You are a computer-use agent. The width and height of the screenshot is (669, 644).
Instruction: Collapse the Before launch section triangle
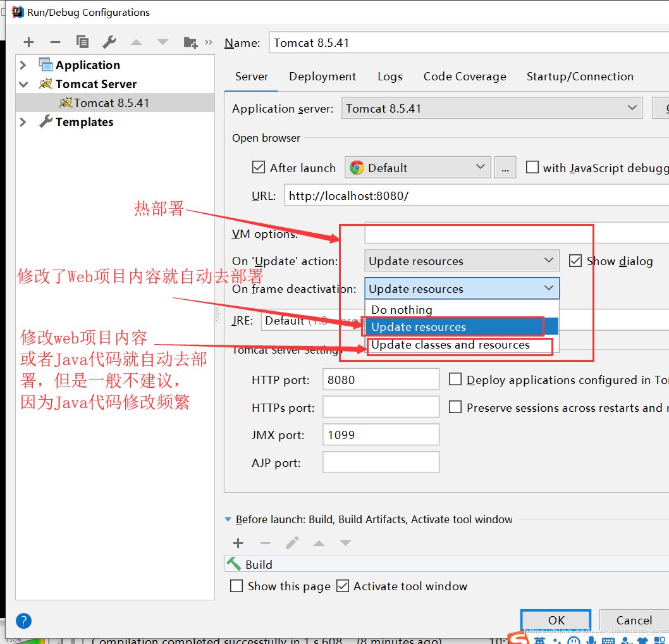tap(228, 519)
